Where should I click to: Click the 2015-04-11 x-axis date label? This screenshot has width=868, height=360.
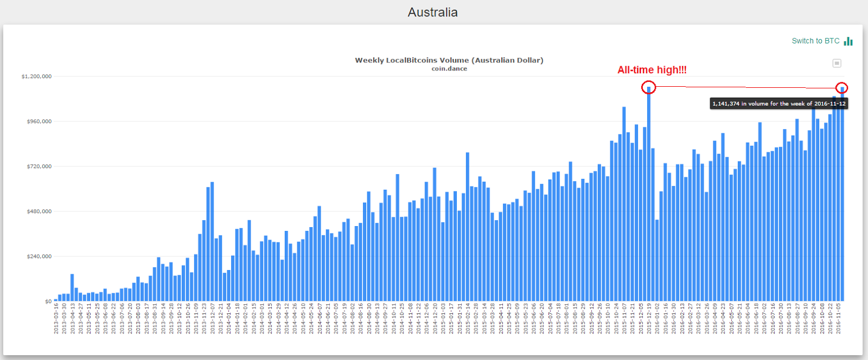[x=501, y=318]
